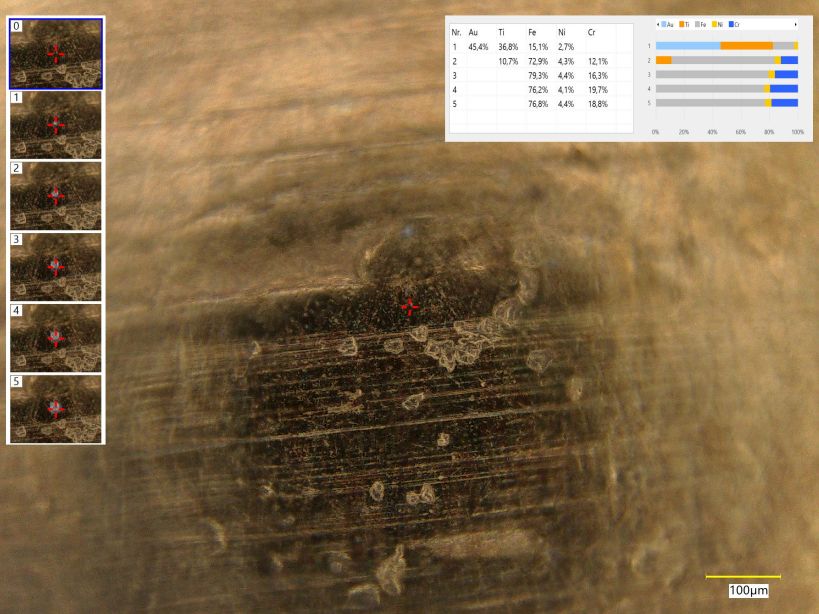Click the red crosshair marker on main image
Screen dimensions: 819x614
click(x=409, y=307)
